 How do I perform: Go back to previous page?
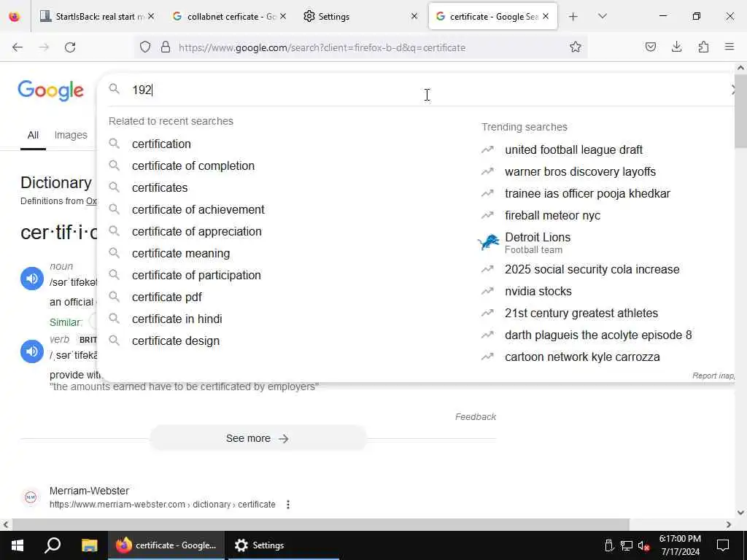pyautogui.click(x=18, y=47)
